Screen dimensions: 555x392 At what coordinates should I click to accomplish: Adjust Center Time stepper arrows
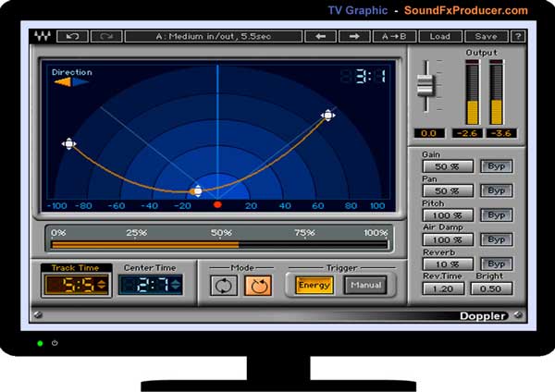pyautogui.click(x=177, y=285)
